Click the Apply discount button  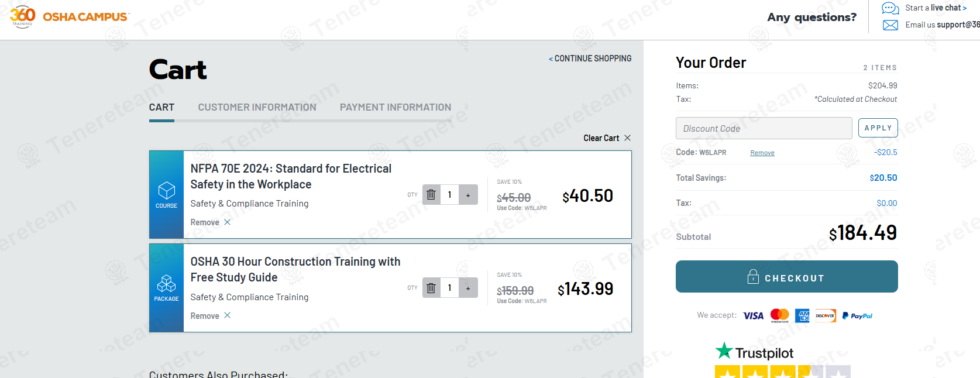pos(878,128)
